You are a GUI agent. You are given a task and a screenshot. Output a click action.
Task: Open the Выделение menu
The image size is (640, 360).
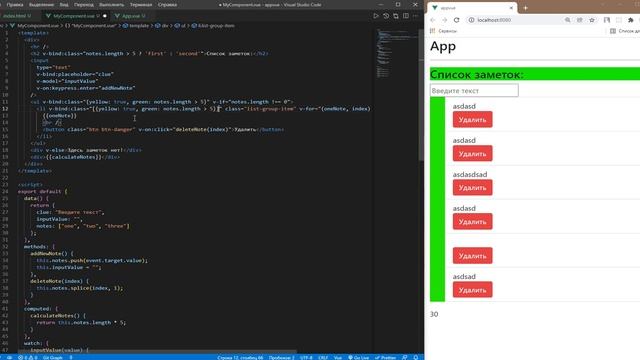coord(42,5)
